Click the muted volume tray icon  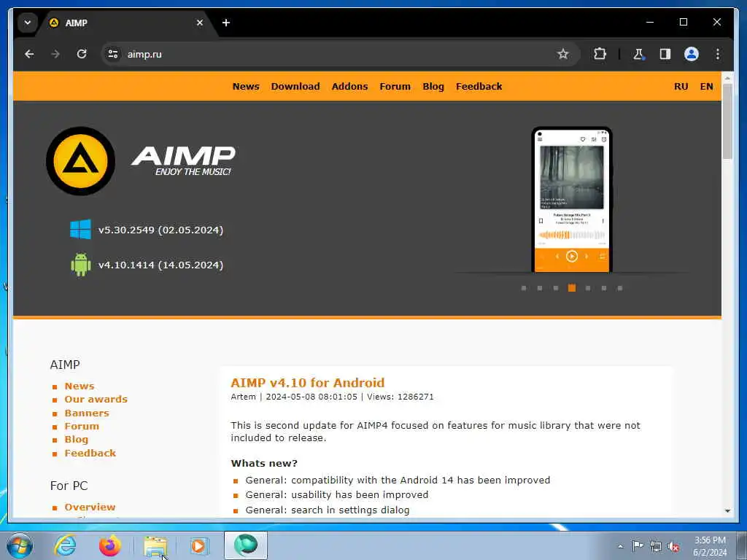coord(673,546)
